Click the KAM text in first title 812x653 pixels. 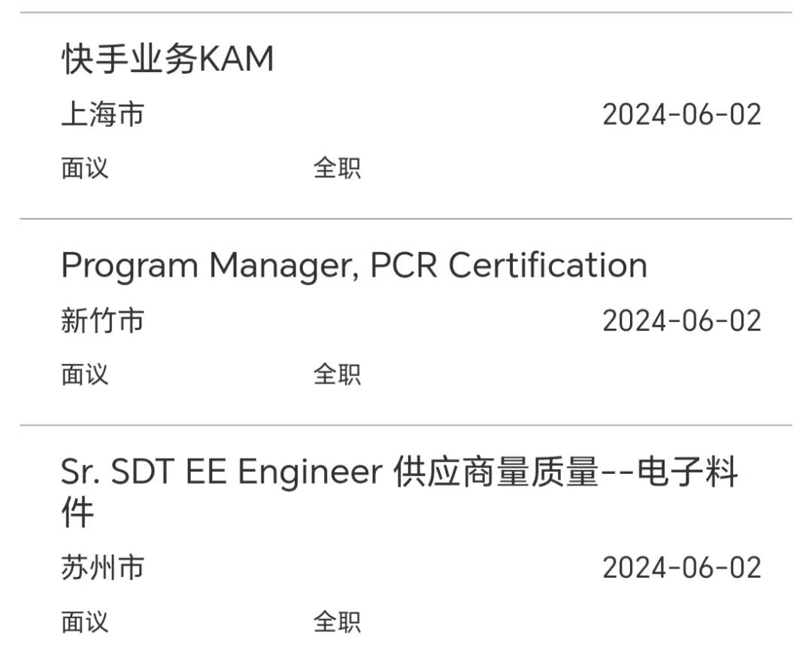pos(236,59)
